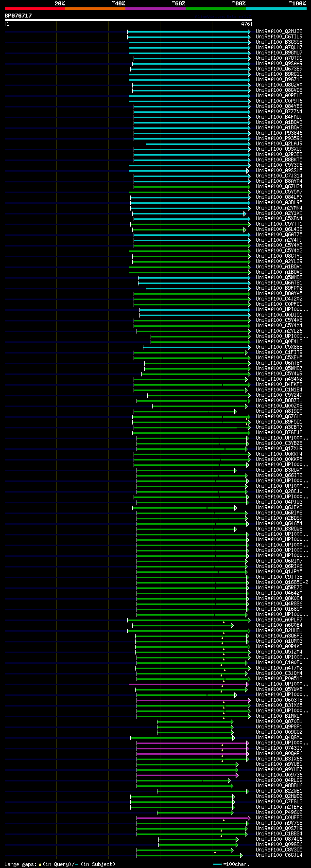Click the Large gaps legend text
The height and width of the screenshot is (868, 311).
tap(60, 864)
